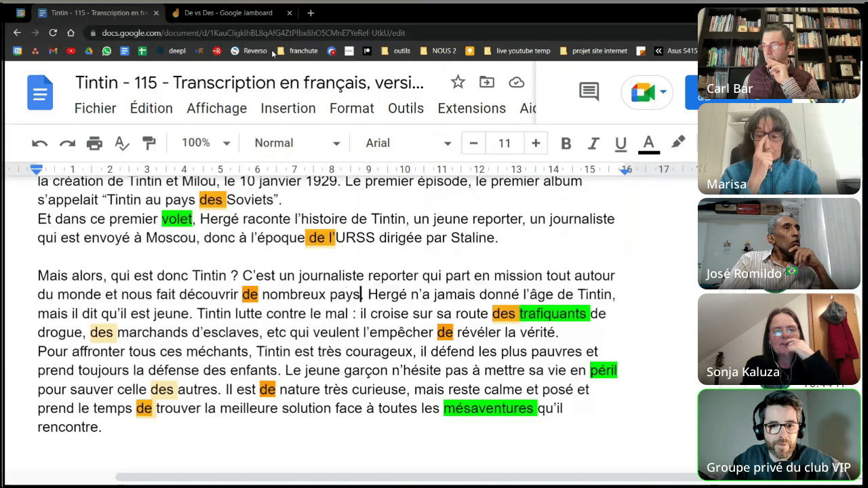
Task: Go to Docs home via blue logo
Action: click(40, 92)
